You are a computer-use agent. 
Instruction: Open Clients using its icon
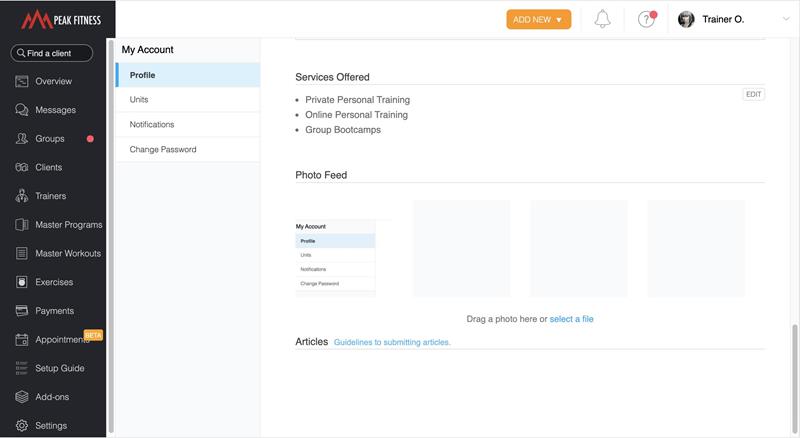[21, 168]
